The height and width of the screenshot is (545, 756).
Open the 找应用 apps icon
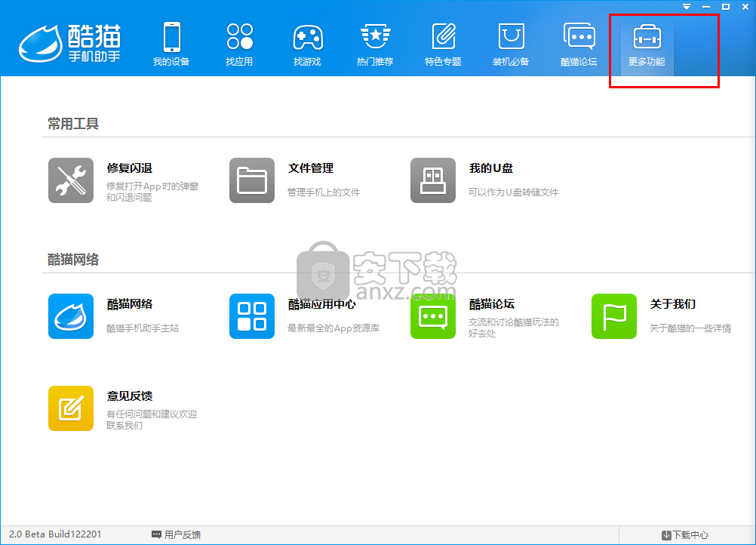click(240, 37)
